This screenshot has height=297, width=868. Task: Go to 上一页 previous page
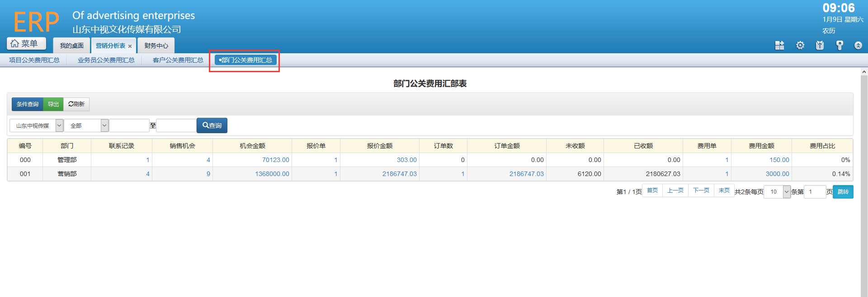tap(675, 190)
